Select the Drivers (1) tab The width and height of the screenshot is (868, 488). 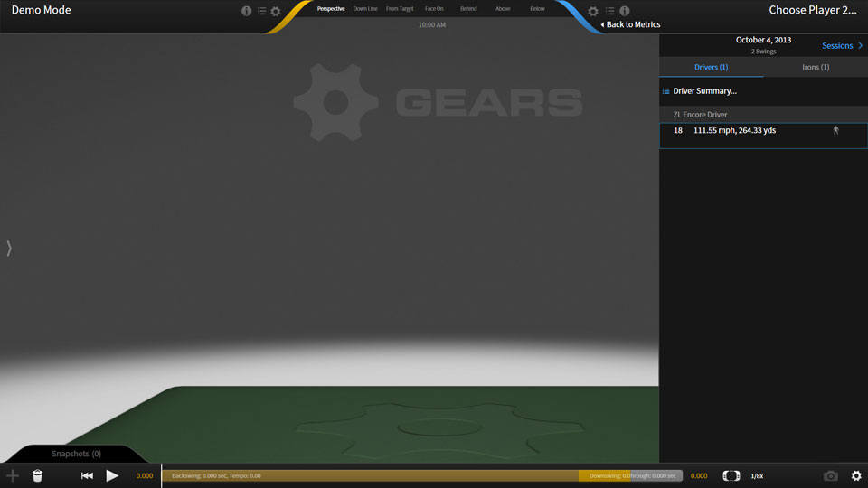tap(712, 67)
